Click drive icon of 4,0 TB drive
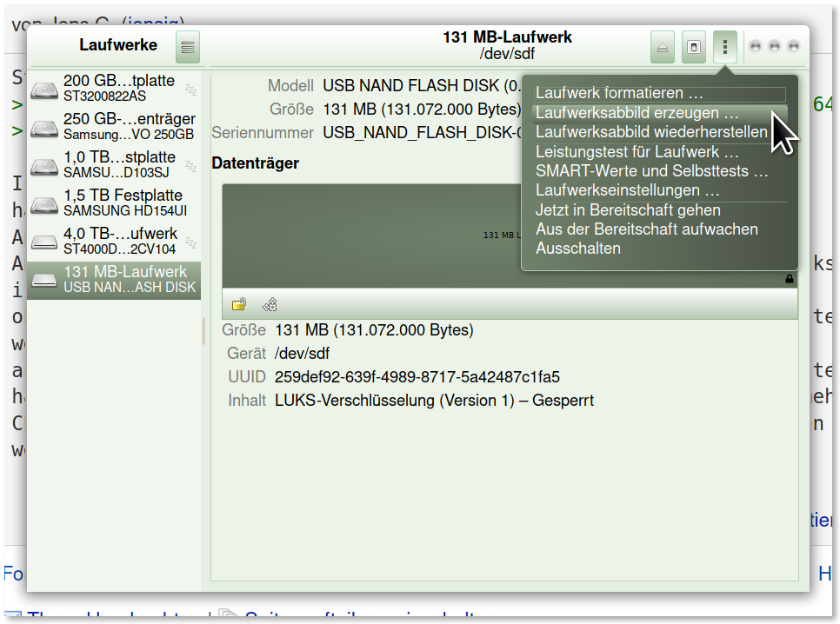 44,242
